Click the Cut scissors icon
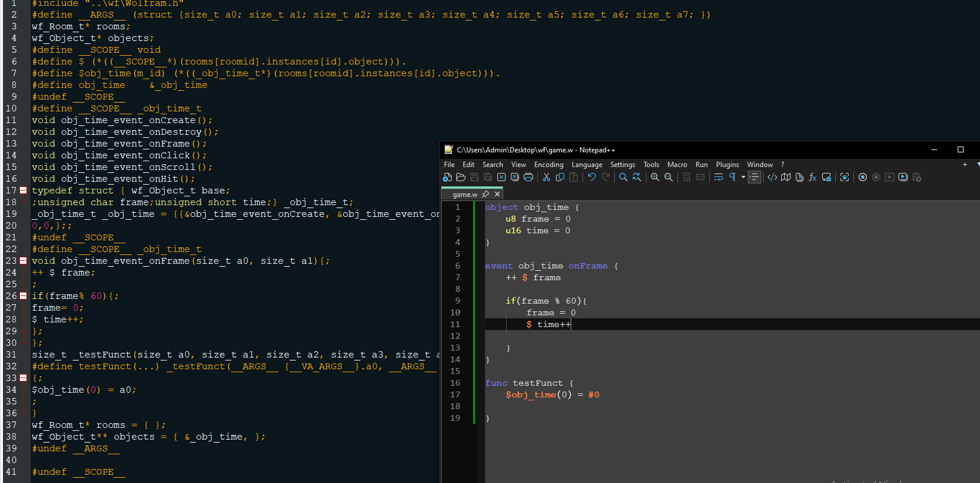The width and height of the screenshot is (980, 483). pyautogui.click(x=547, y=177)
